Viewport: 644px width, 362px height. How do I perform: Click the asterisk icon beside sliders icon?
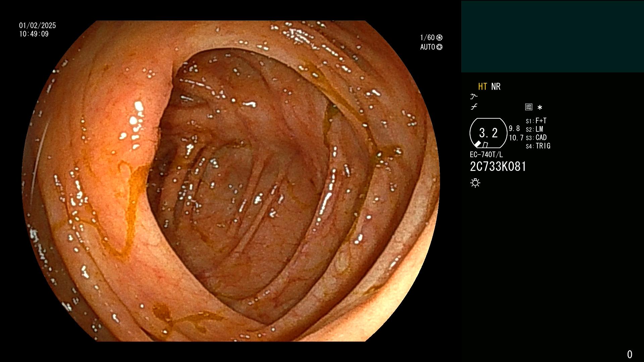point(540,108)
